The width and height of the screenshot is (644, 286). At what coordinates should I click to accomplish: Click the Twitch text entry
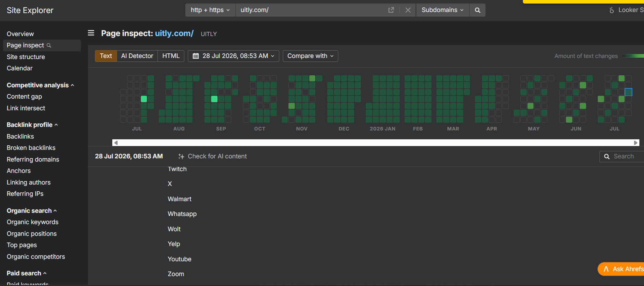[x=177, y=169]
